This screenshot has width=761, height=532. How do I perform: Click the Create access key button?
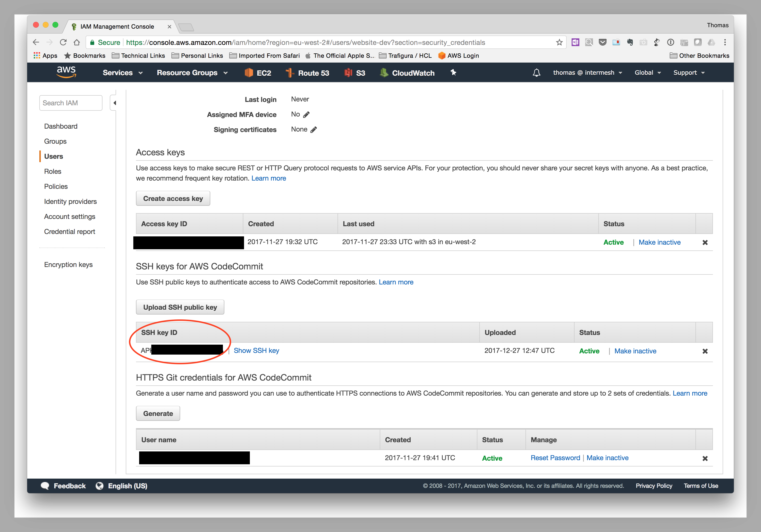(x=173, y=198)
